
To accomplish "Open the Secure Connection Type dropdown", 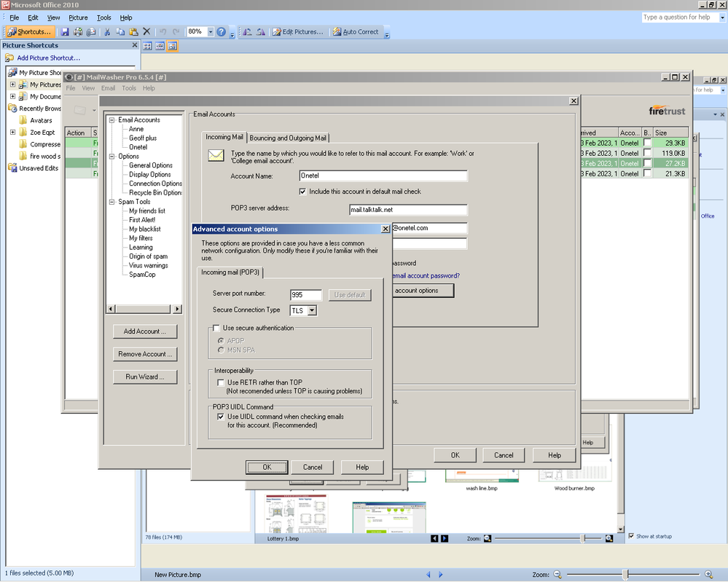I will tap(312, 310).
